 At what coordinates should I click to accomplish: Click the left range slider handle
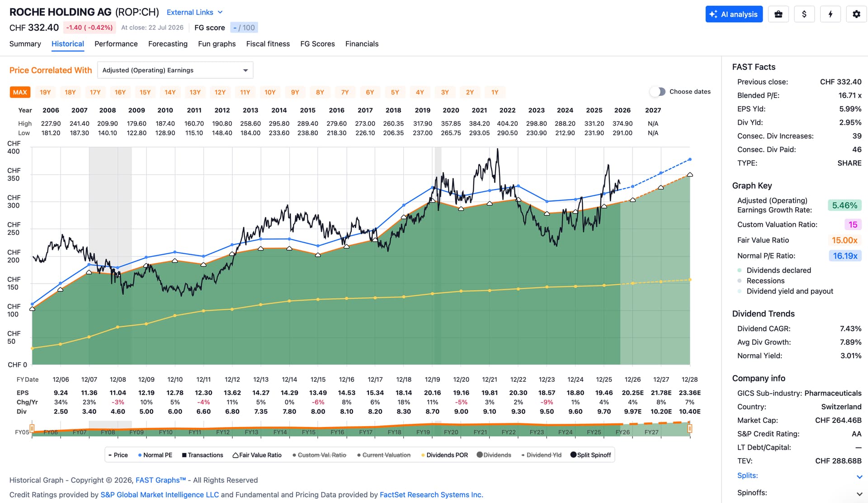[32, 428]
